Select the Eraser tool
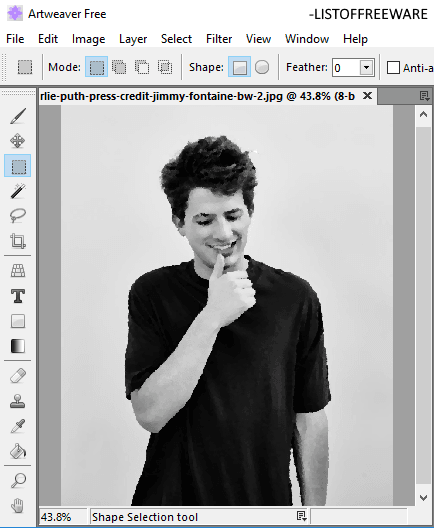The height and width of the screenshot is (528, 434). click(18, 376)
